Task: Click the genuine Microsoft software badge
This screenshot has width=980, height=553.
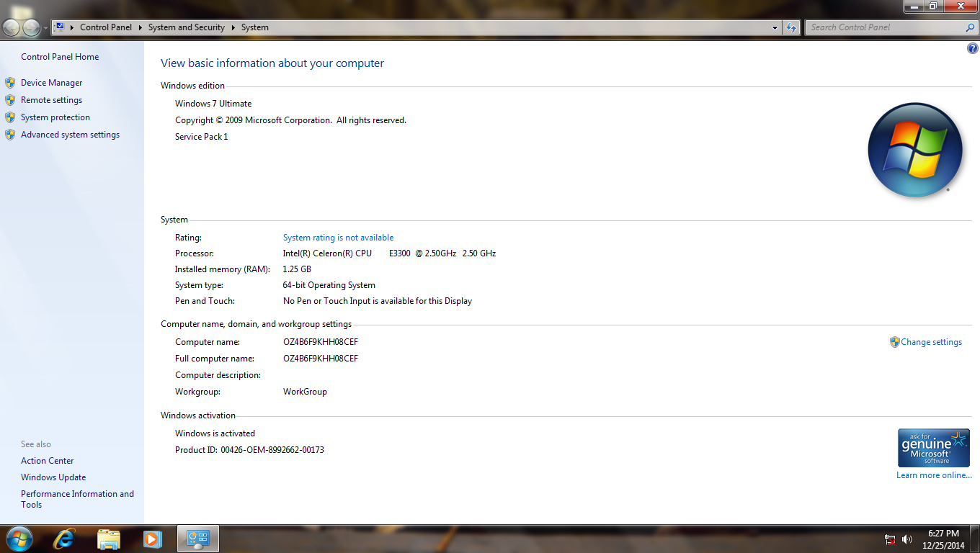Action: pyautogui.click(x=934, y=448)
